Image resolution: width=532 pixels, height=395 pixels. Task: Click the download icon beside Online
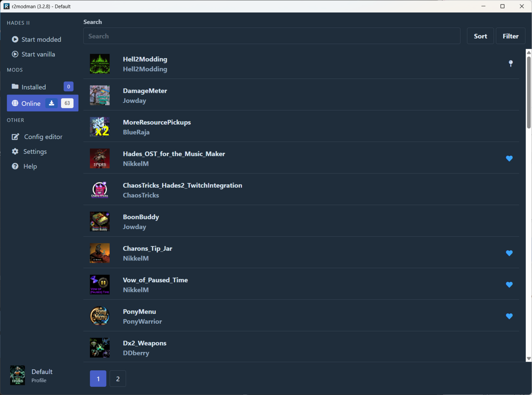click(x=52, y=103)
